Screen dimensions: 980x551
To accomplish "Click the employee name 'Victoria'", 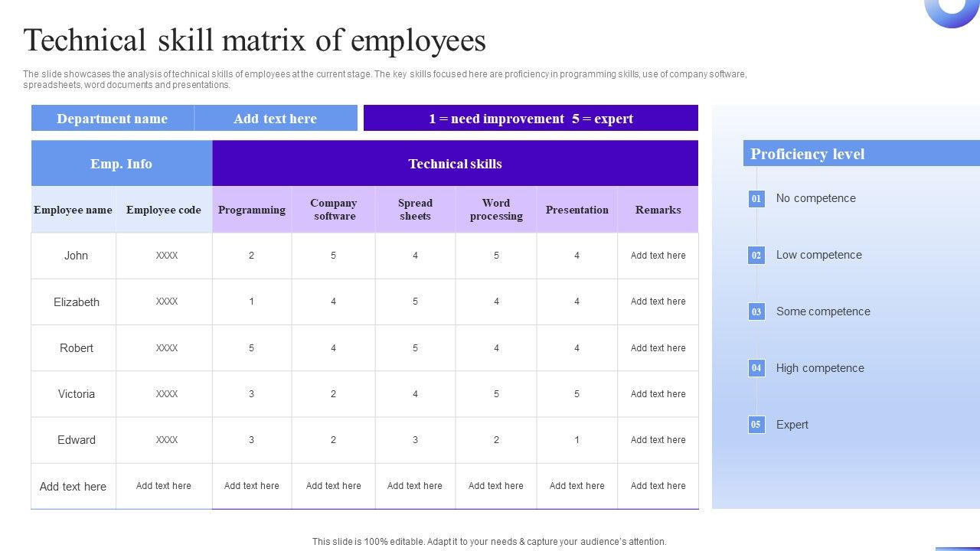I will (77, 394).
